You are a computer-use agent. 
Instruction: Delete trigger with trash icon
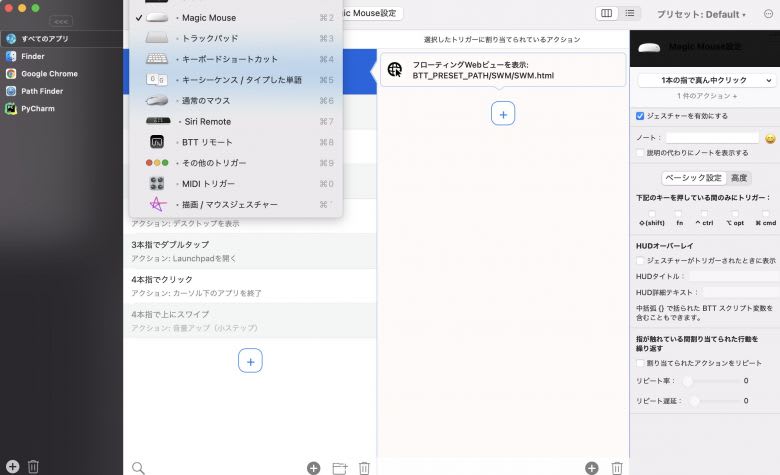click(x=365, y=468)
